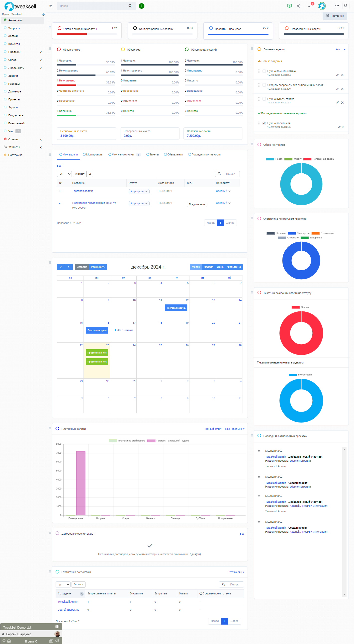Edit task 'Нужно помыть котика' pencil icon

pos(337,75)
